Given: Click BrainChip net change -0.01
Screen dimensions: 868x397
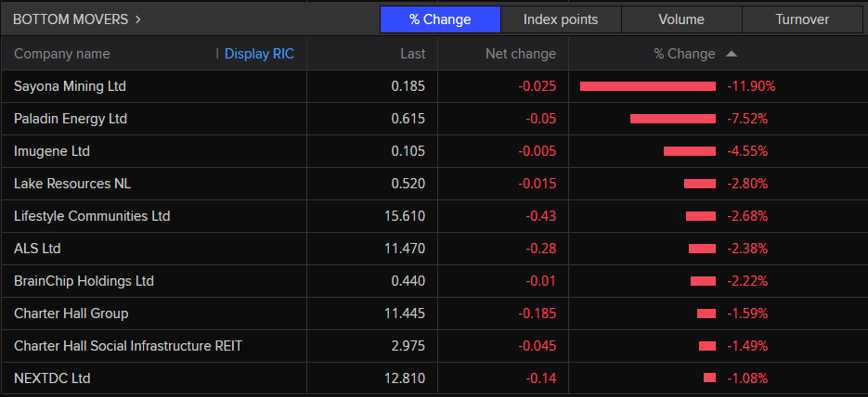Looking at the screenshot, I should click(541, 281).
